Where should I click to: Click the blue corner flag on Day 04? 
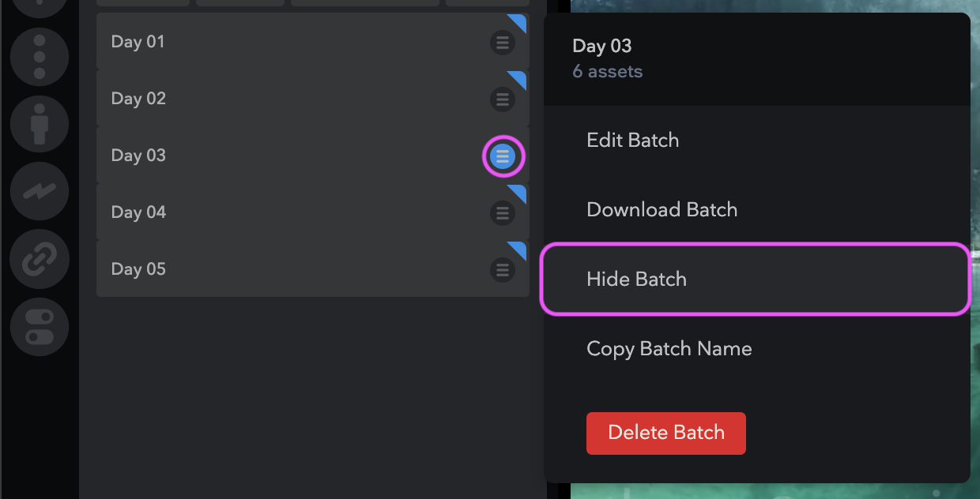(520, 191)
